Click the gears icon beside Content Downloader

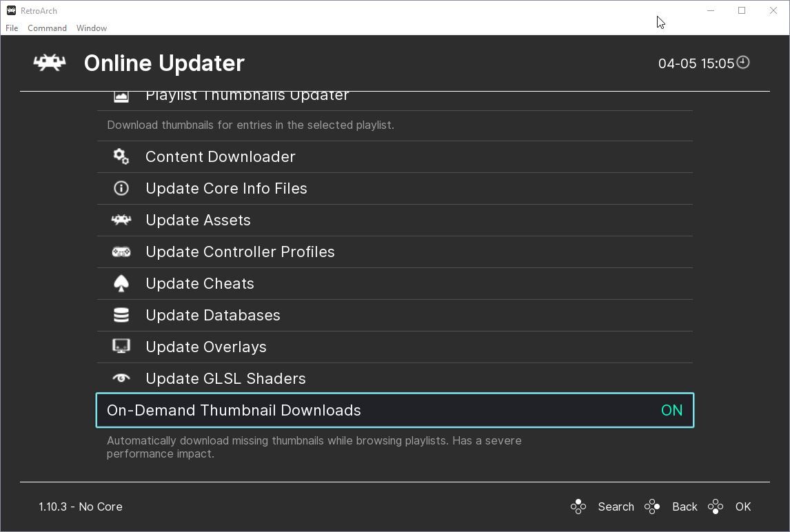click(x=121, y=156)
